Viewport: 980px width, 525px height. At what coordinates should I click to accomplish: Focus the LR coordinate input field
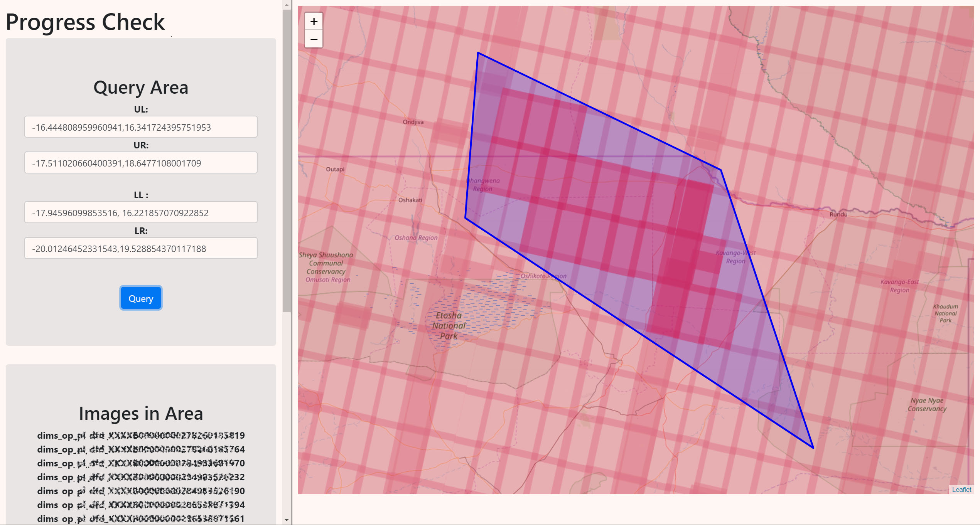click(x=141, y=248)
